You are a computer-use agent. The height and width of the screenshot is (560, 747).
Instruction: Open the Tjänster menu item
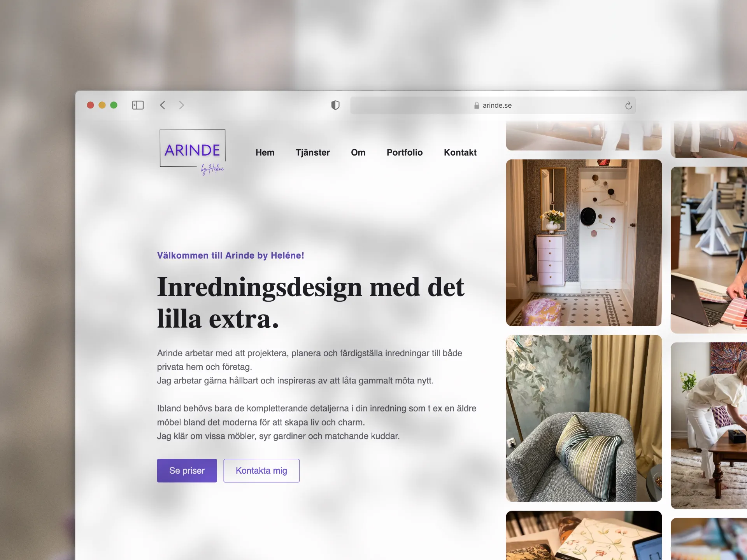coord(312,152)
